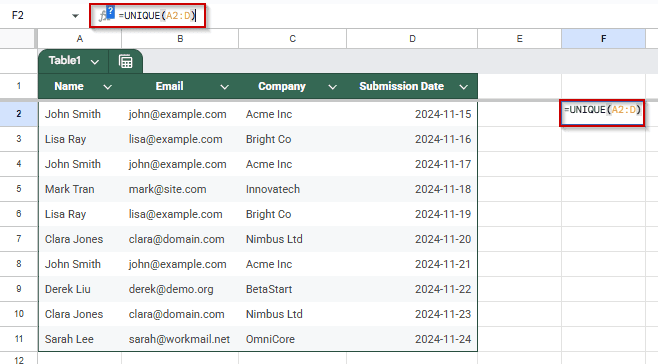Select row 5 header

[x=18, y=189]
